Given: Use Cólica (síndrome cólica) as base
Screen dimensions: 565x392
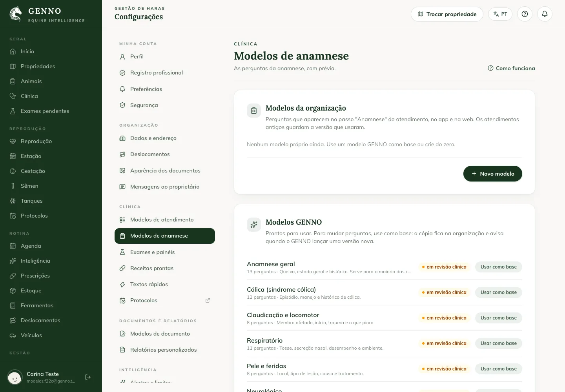Looking at the screenshot, I should click(499, 292).
